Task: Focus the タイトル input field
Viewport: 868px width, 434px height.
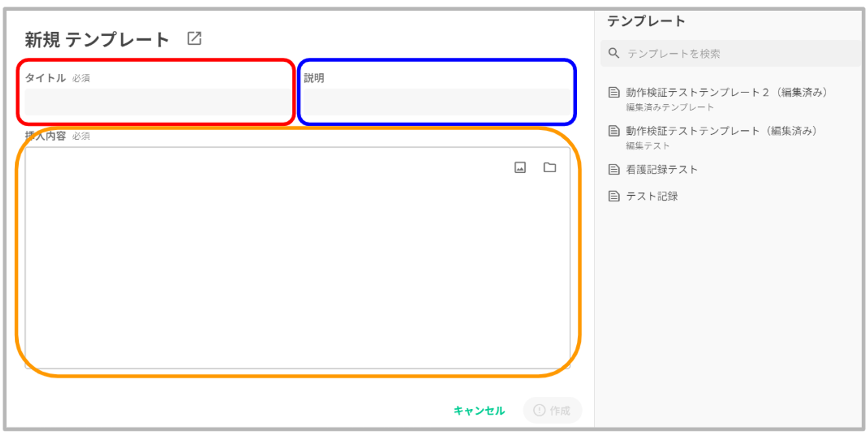Action: pyautogui.click(x=157, y=102)
